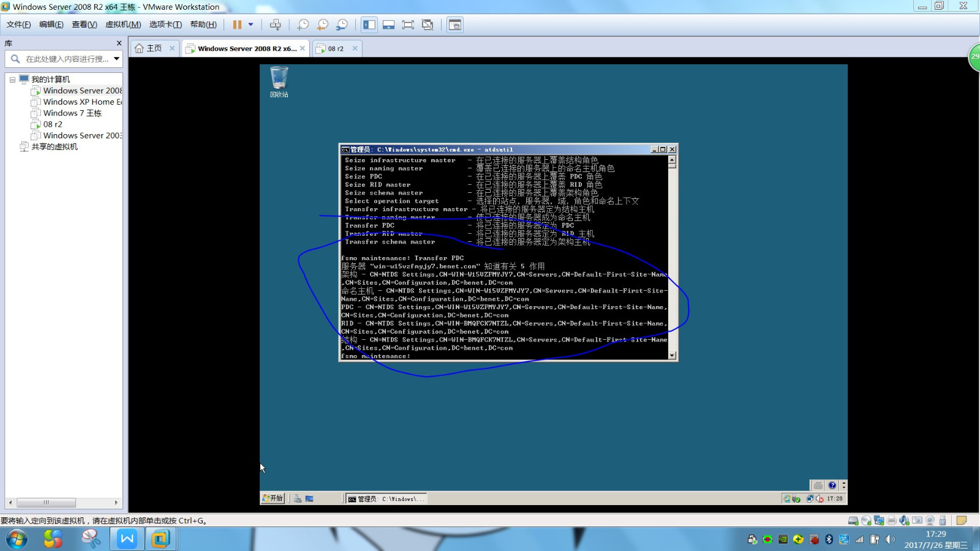
Task: Open the snapshot manager
Action: point(342,24)
